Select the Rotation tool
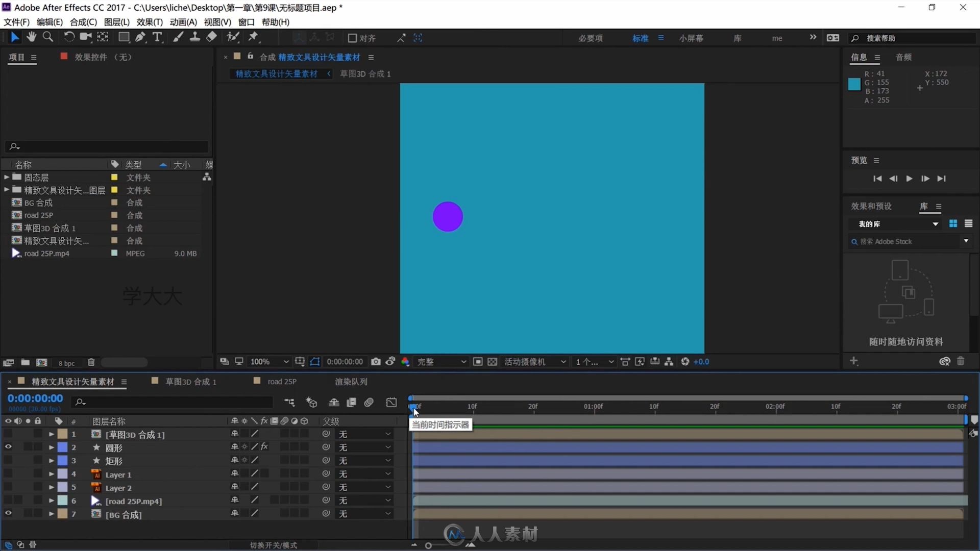 click(x=68, y=37)
